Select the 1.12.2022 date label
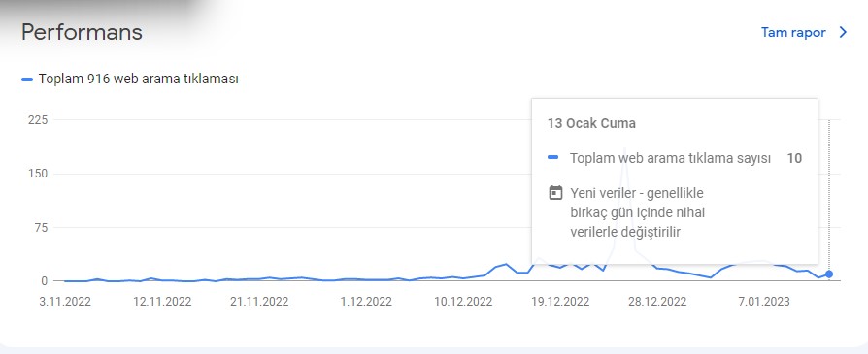This screenshot has width=868, height=354. coord(366,302)
